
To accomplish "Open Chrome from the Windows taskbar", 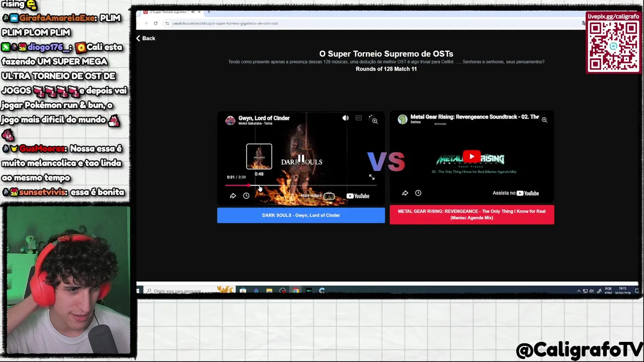I will (295, 291).
